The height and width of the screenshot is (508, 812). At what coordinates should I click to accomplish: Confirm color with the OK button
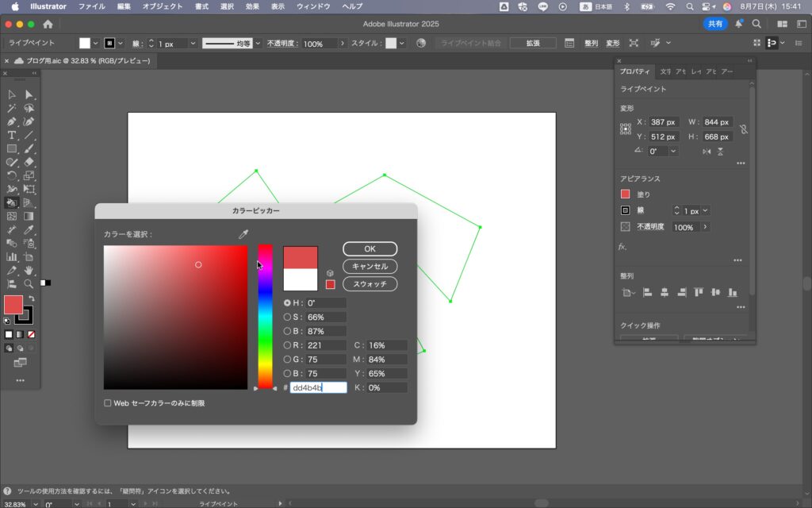click(x=370, y=248)
